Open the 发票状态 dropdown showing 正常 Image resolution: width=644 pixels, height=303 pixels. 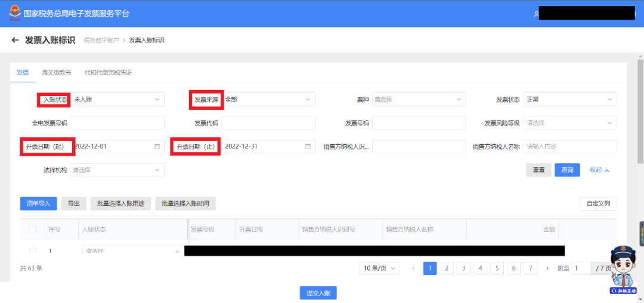pyautogui.click(x=569, y=99)
